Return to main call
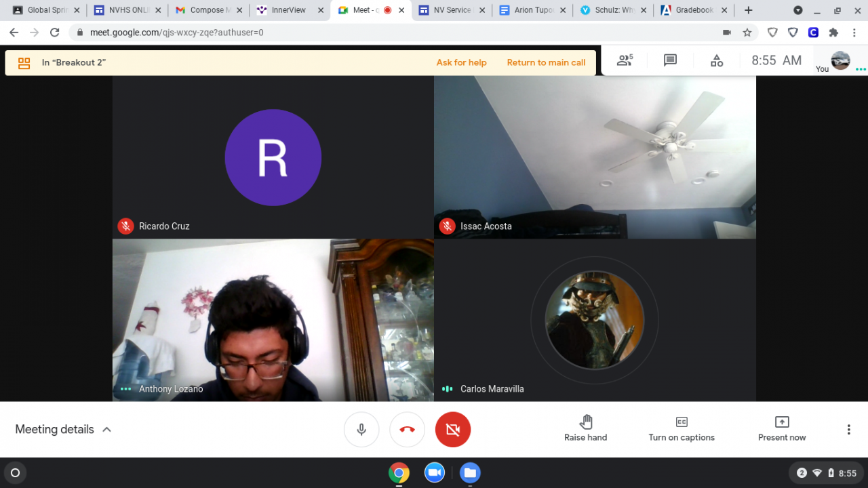 click(x=546, y=62)
